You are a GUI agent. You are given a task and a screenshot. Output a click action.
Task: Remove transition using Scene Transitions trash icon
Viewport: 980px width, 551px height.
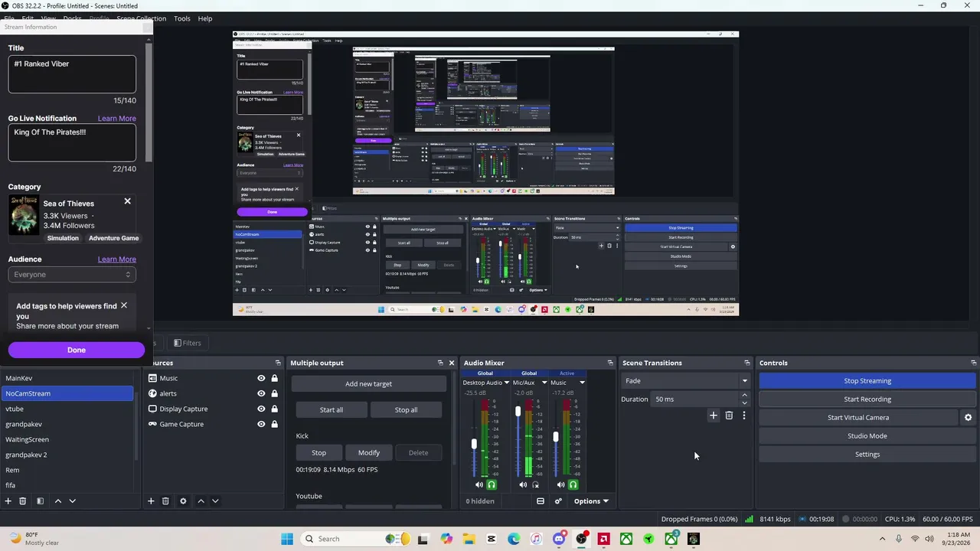pyautogui.click(x=729, y=416)
